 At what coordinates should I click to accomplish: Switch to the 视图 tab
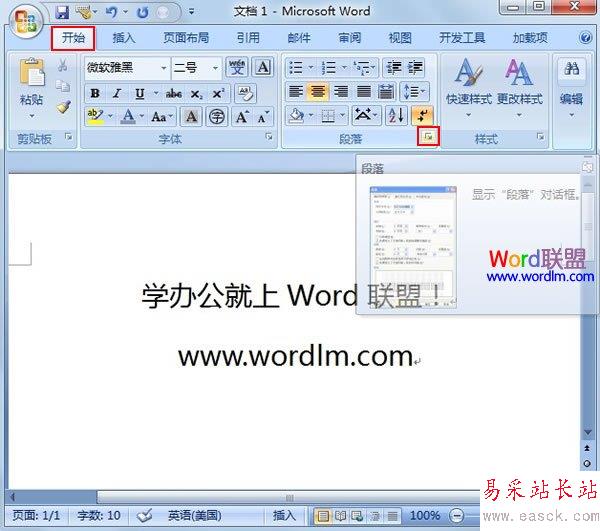click(x=400, y=37)
